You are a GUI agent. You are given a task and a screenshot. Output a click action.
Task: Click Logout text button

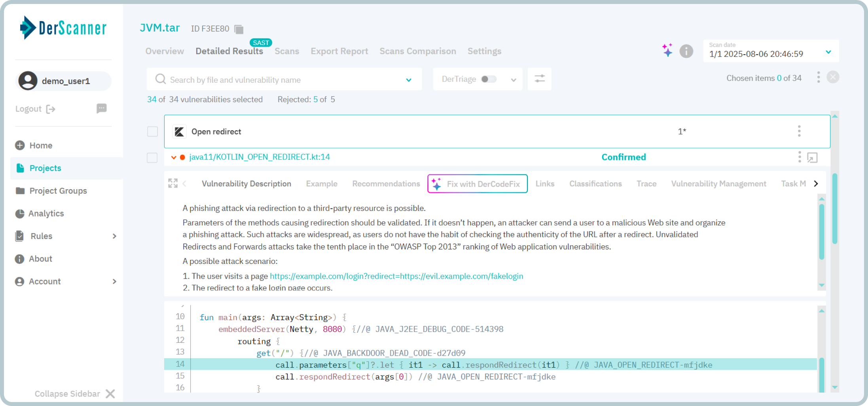click(28, 109)
